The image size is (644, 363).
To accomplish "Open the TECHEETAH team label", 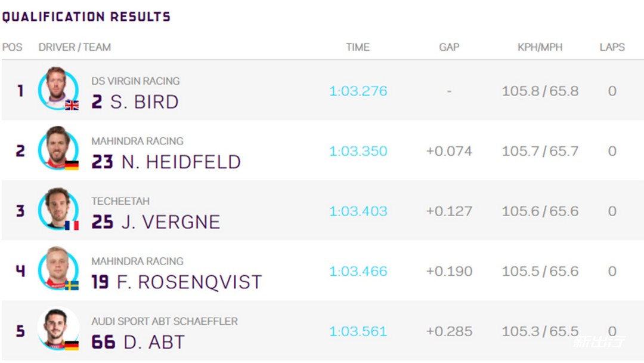I will pyautogui.click(x=120, y=201).
